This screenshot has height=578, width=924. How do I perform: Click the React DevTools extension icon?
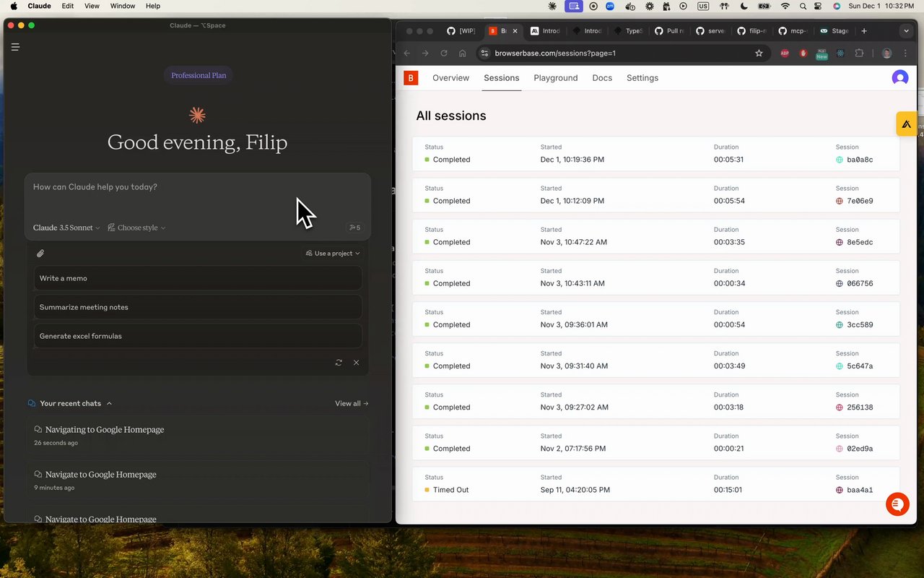(841, 53)
